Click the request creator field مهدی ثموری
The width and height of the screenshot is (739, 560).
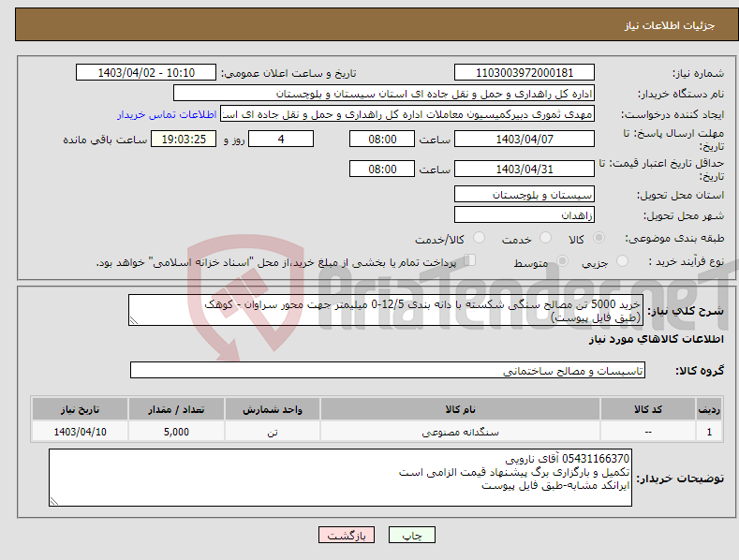tap(407, 114)
